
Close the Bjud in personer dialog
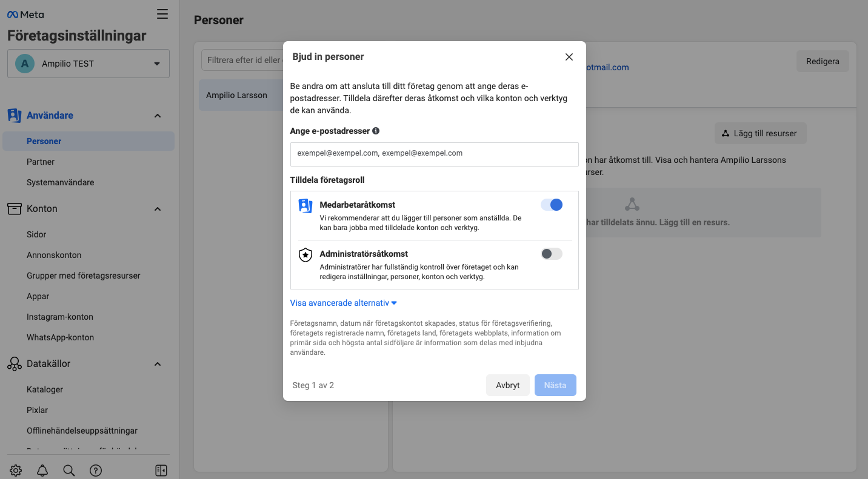point(569,57)
